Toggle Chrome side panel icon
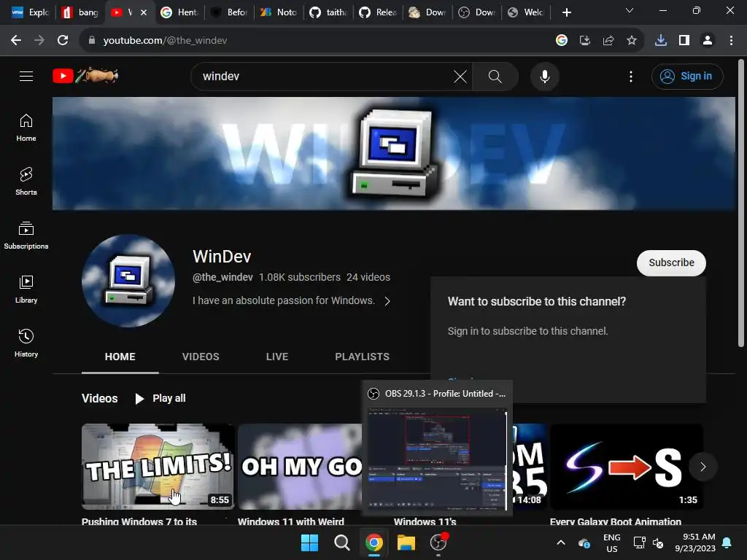Screen dimensions: 747x560 tap(684, 41)
